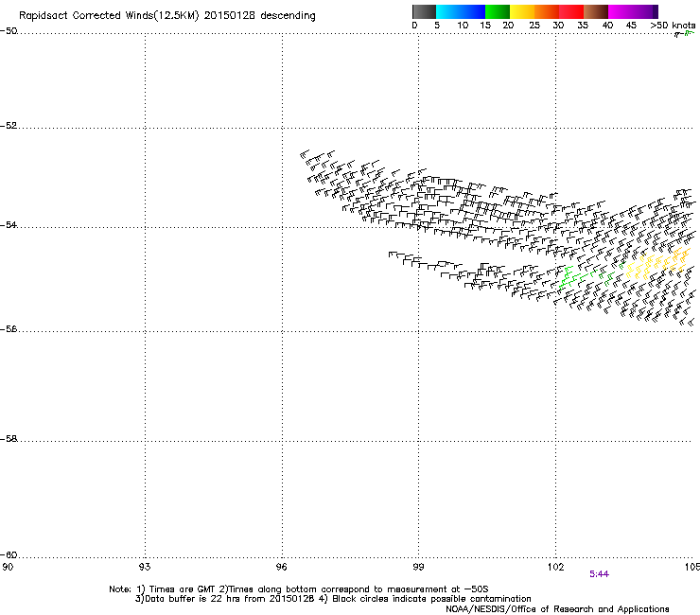
Task: Click the -54 latitude axis label
Action: pos(9,224)
